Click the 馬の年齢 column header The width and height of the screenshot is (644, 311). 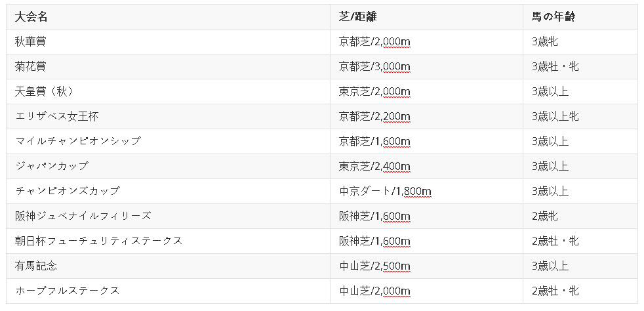[x=553, y=17]
